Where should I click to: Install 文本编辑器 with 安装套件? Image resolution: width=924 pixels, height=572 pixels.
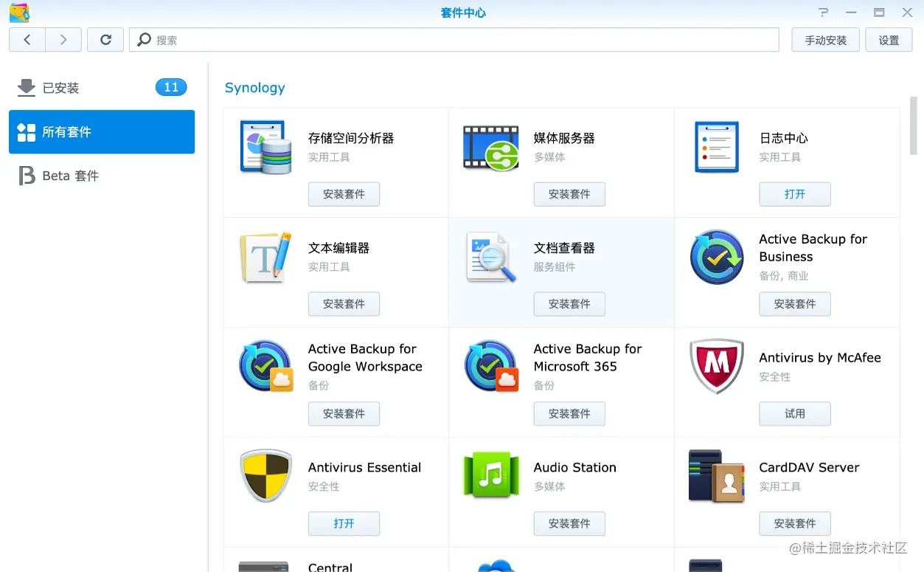[x=344, y=304]
